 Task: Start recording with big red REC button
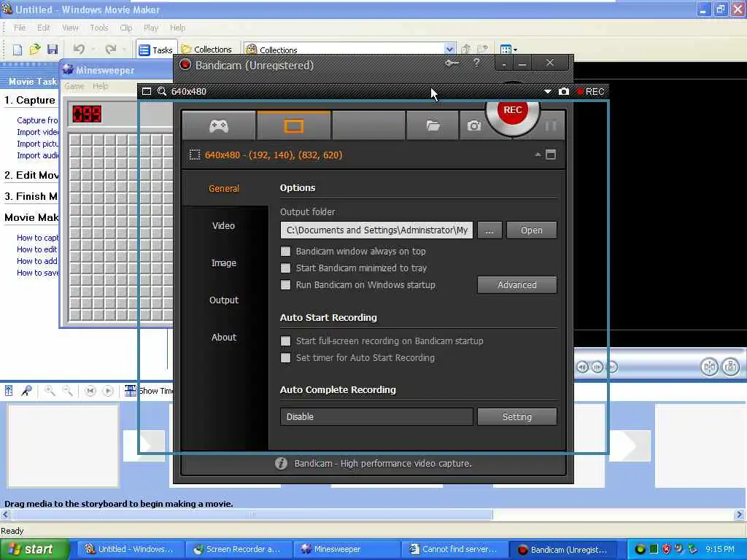click(x=513, y=111)
